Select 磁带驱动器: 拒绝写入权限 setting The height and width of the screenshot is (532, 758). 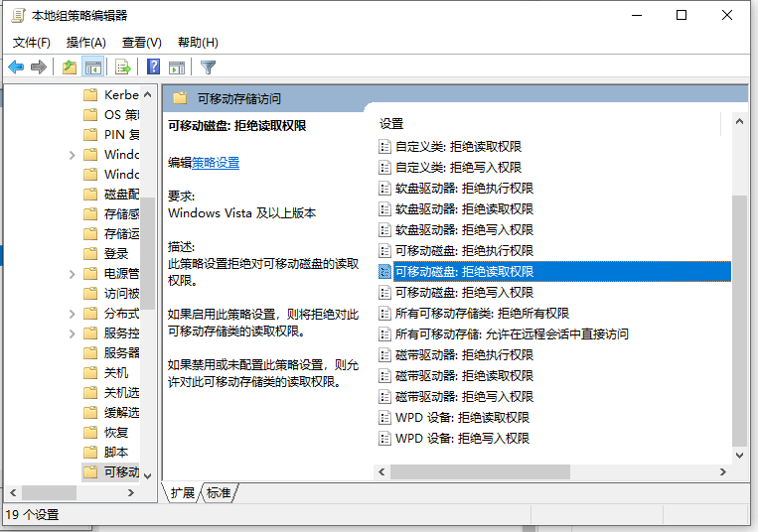pyautogui.click(x=456, y=396)
